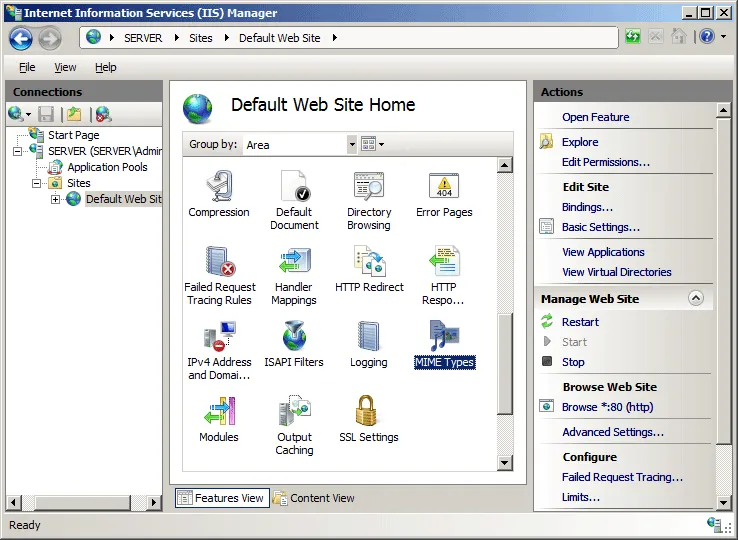Open the Compression feature icon
Image resolution: width=738 pixels, height=540 pixels.
click(219, 186)
